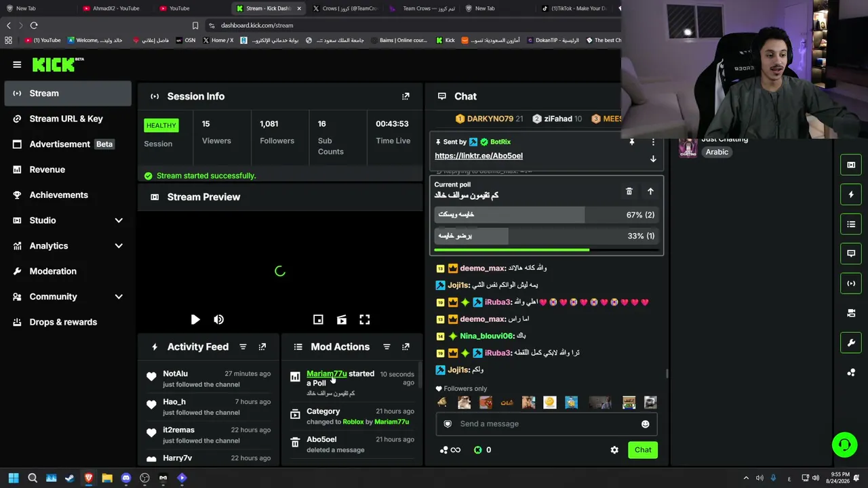
Task: Switch to the Team Crows browser tab
Action: (x=422, y=8)
